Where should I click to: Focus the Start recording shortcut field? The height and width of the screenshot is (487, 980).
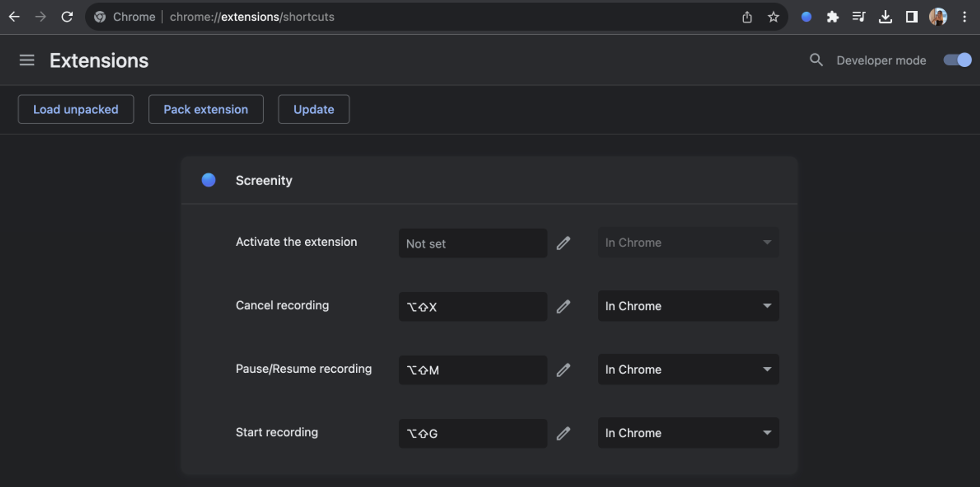(x=473, y=433)
